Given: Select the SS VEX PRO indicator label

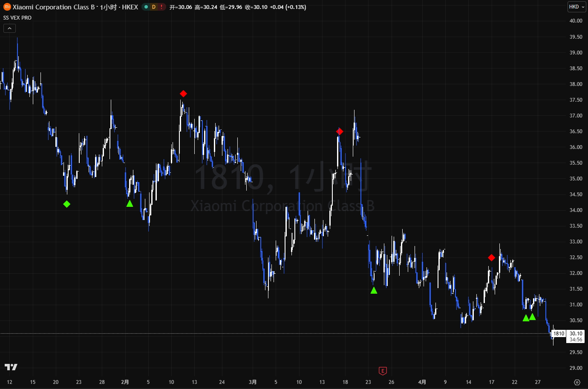Looking at the screenshot, I should click(17, 18).
